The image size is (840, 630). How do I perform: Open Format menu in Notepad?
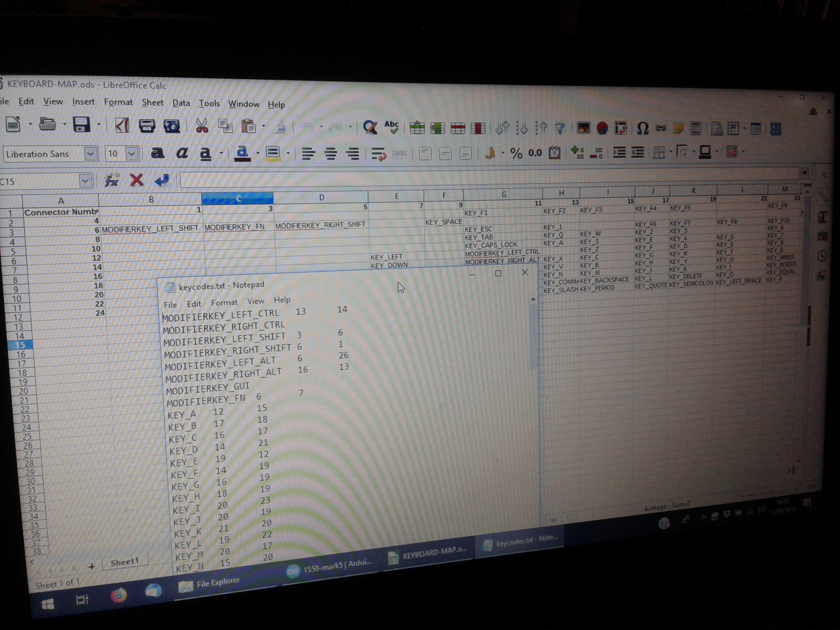224,303
